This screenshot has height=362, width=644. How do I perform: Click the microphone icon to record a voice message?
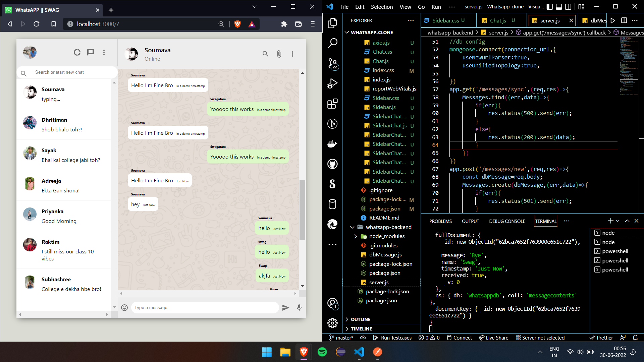(299, 307)
